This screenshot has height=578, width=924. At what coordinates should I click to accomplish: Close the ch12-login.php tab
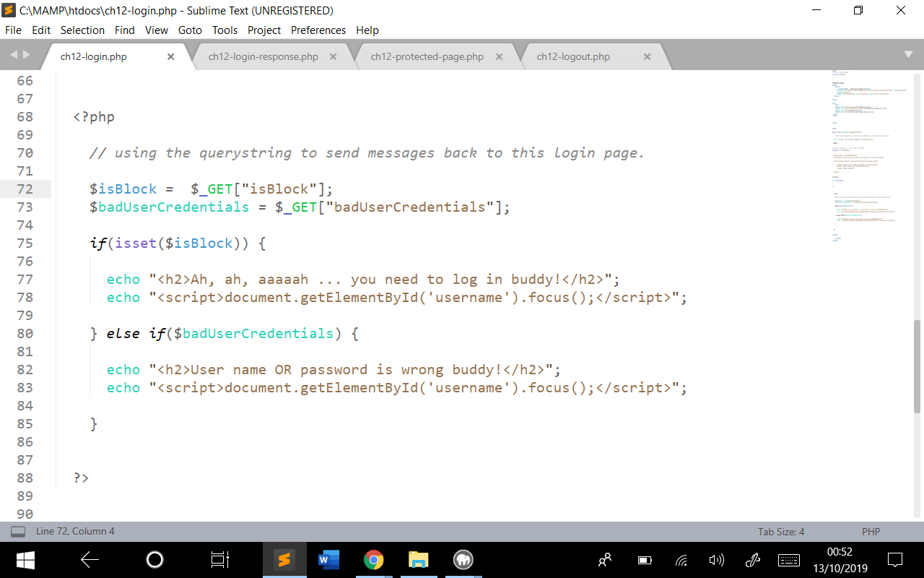coord(170,56)
